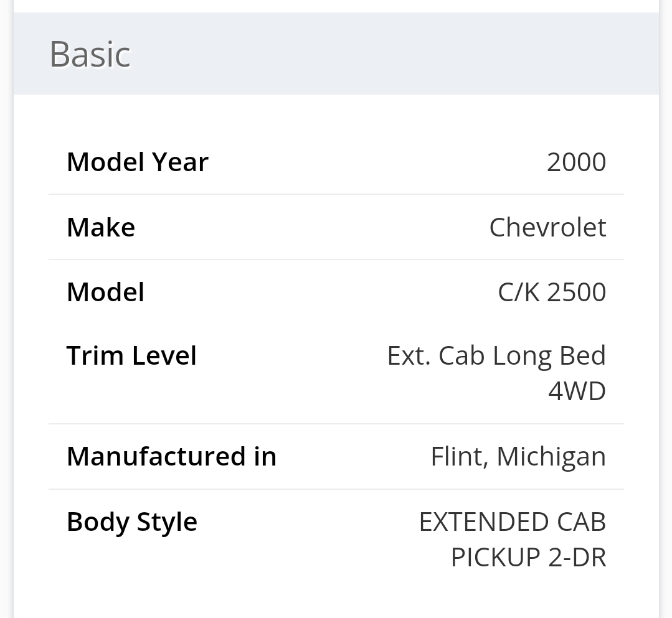The height and width of the screenshot is (618, 672).
Task: Select the "Model Year" label
Action: click(x=138, y=162)
